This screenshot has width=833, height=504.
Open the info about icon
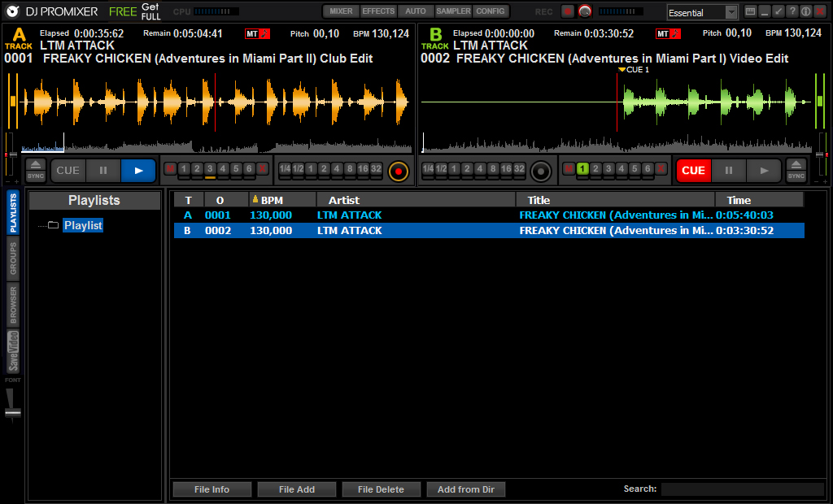(x=806, y=11)
